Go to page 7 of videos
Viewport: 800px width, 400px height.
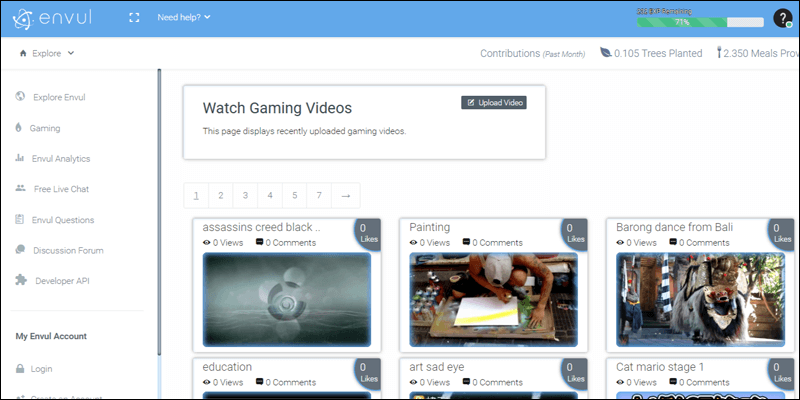319,195
